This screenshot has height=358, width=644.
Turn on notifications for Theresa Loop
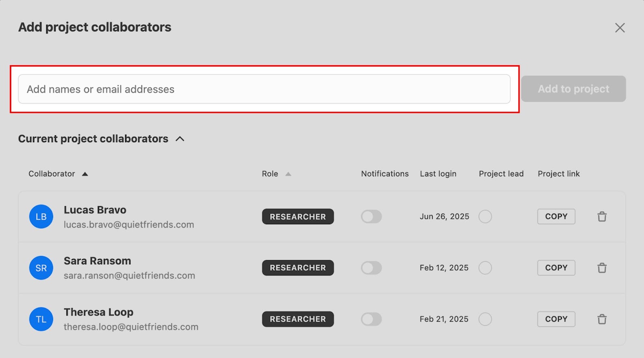(371, 319)
